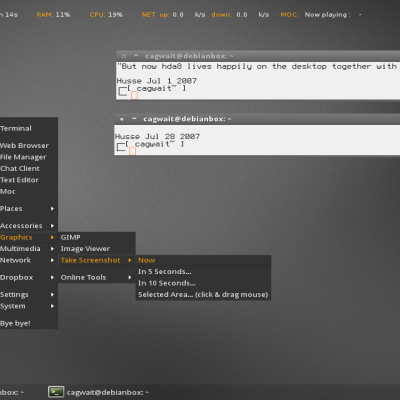This screenshot has height=400, width=400.
Task: Click the Bye bye! exit entry
Action: tap(29, 323)
